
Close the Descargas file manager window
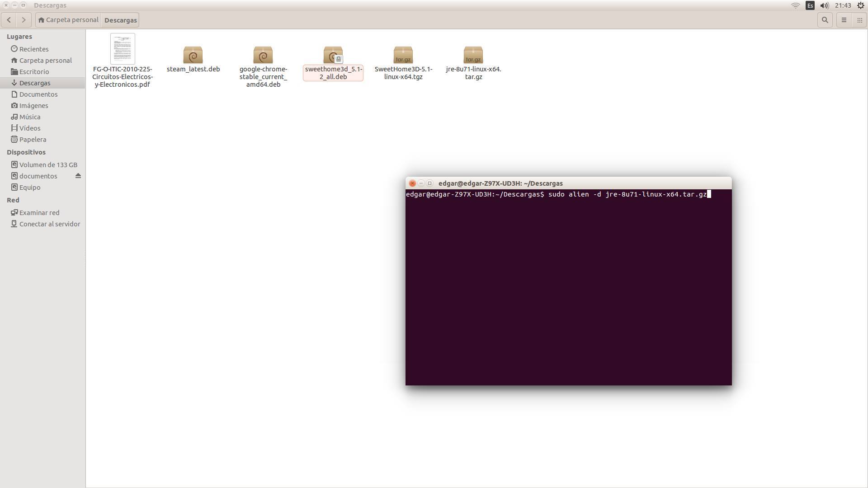tap(6, 5)
